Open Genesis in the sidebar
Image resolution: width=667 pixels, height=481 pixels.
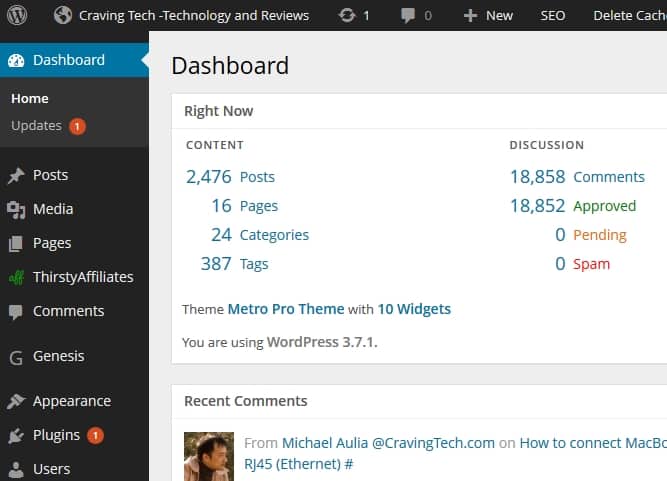pos(59,356)
